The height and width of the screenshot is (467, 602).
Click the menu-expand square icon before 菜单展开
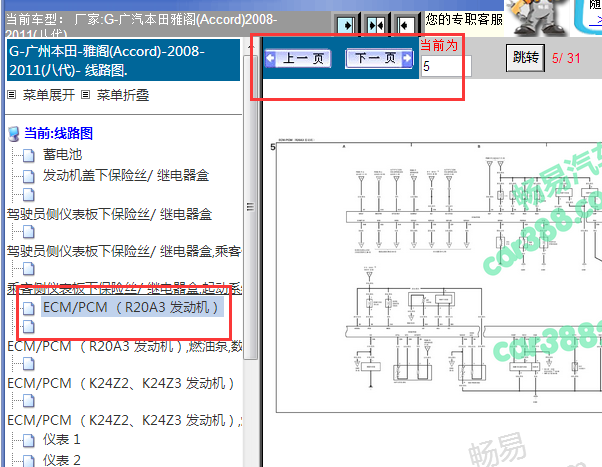click(12, 94)
